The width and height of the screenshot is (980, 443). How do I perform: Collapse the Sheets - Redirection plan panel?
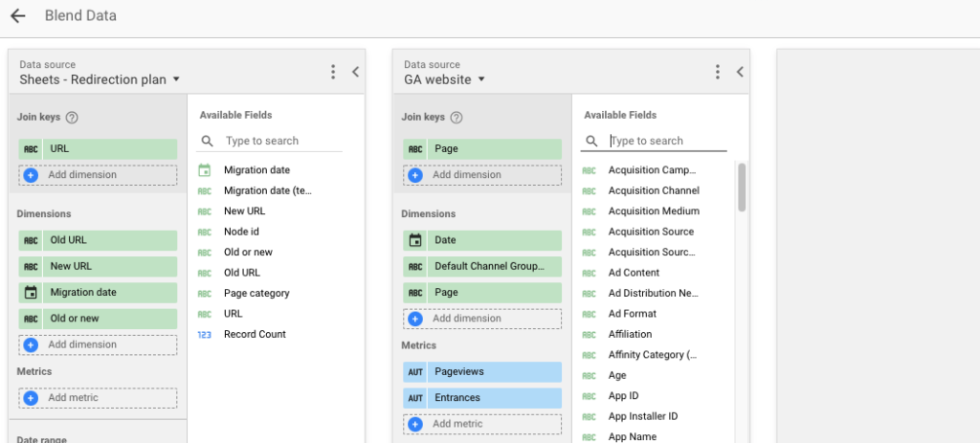pyautogui.click(x=355, y=72)
